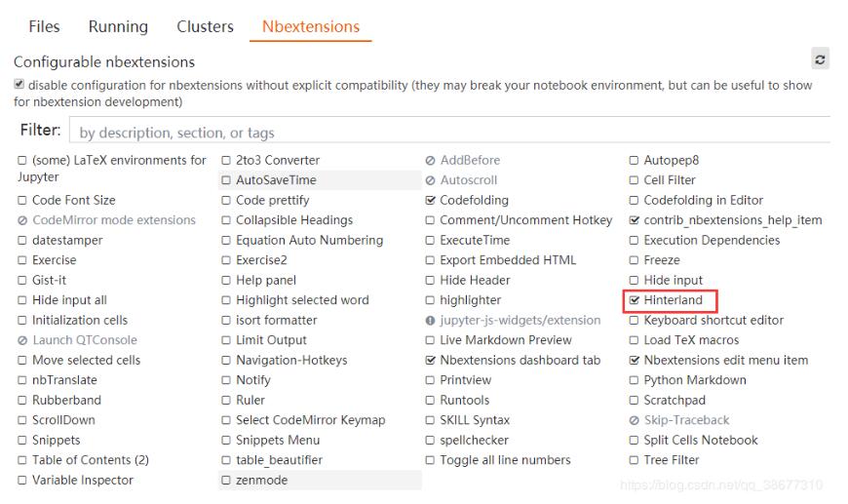
Task: Click the Autoscroll incompatible entry
Action: [468, 180]
